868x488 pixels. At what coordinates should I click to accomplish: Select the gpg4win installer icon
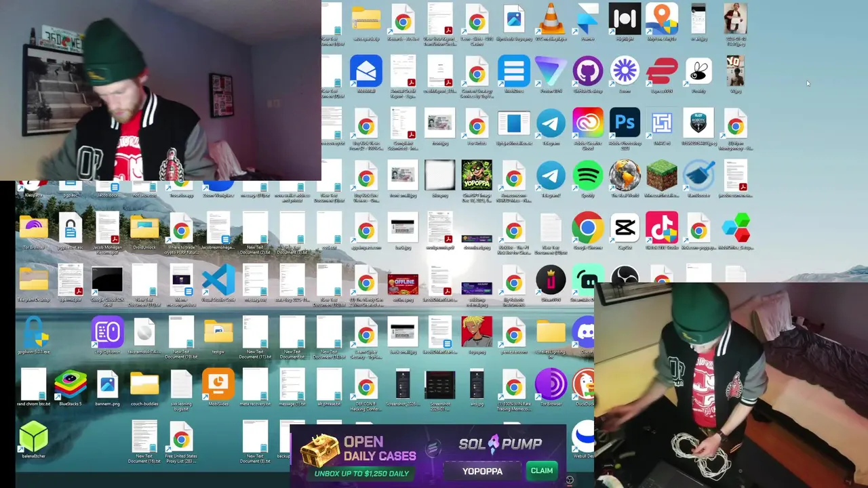click(x=34, y=333)
